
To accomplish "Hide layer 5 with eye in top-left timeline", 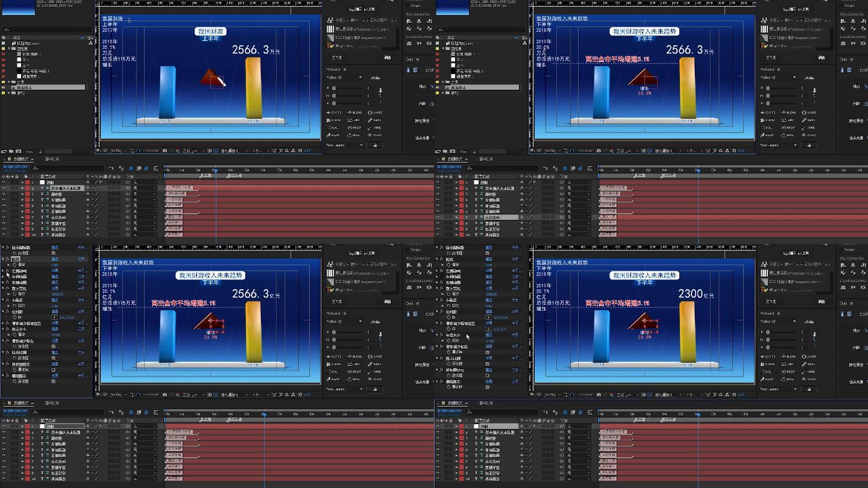I will point(4,206).
